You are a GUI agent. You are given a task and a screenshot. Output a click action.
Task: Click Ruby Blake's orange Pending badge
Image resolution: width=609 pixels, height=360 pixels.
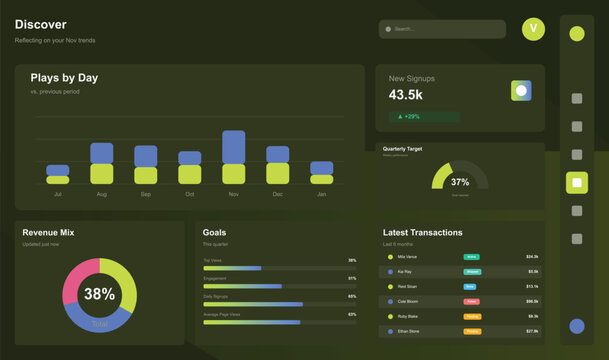coord(472,317)
